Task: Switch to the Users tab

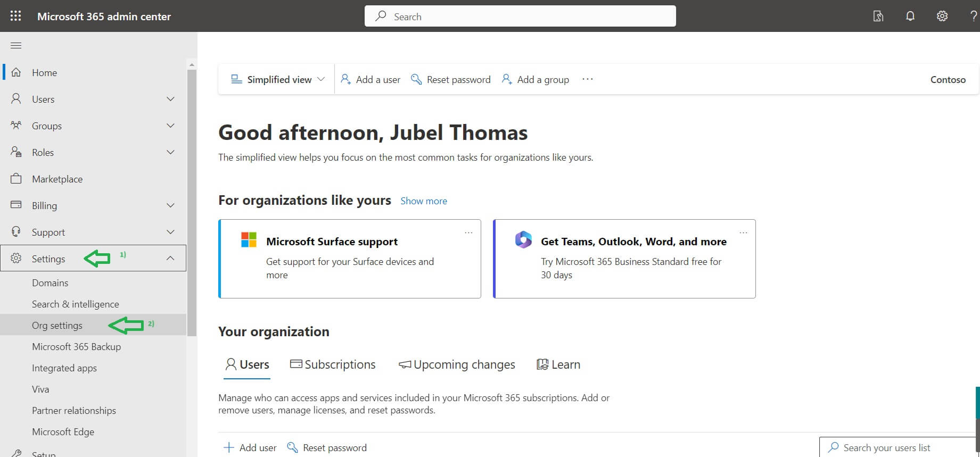Action: tap(247, 364)
